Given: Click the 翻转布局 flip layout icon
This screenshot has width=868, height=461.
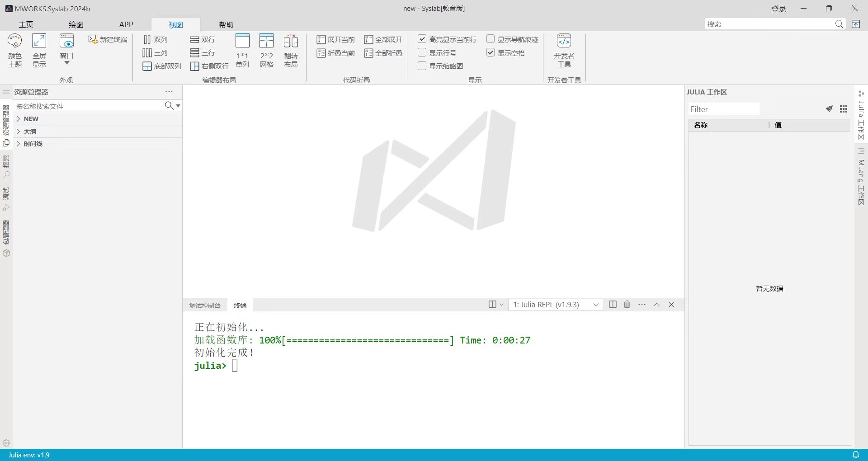Looking at the screenshot, I should pos(291,50).
